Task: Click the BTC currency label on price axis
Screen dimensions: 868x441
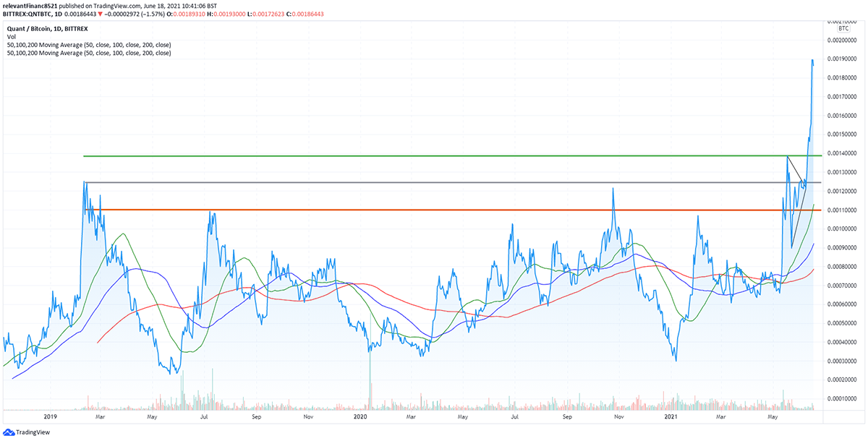Action: pyautogui.click(x=843, y=27)
